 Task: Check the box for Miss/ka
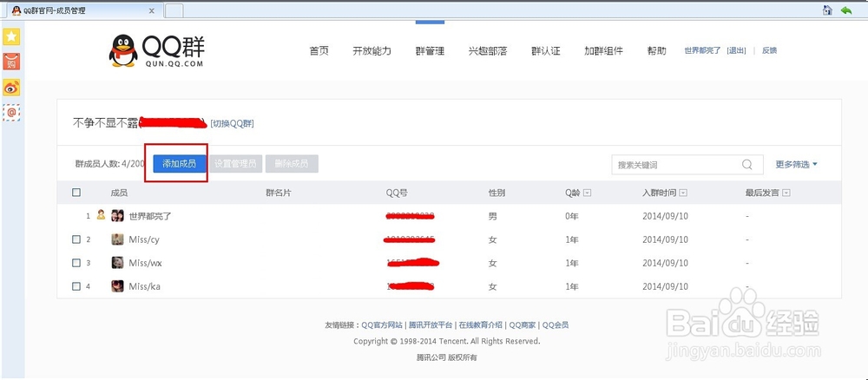pos(76,286)
